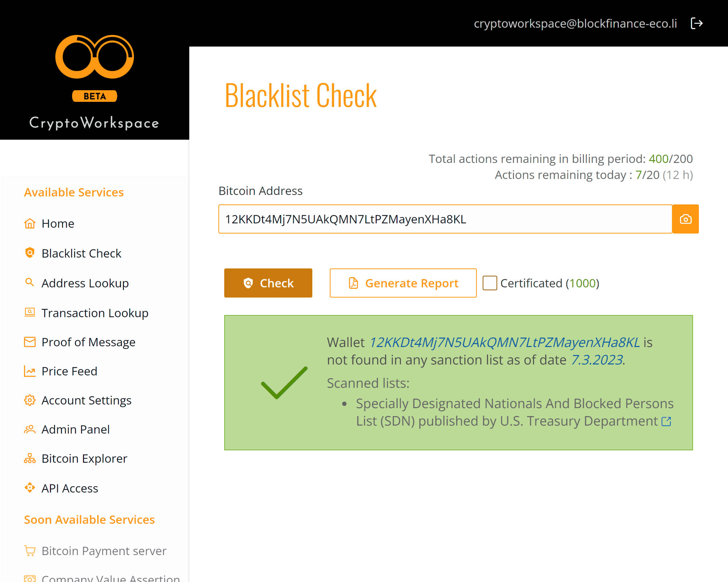Viewport: 728px width, 582px height.
Task: Click the logout icon in header
Action: tap(696, 23)
